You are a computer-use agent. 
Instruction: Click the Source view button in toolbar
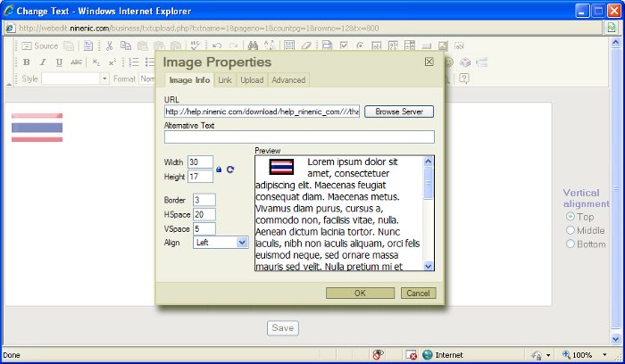click(40, 45)
